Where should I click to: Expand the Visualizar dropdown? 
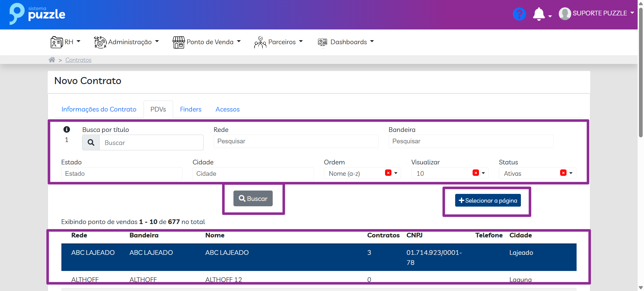pos(483,173)
